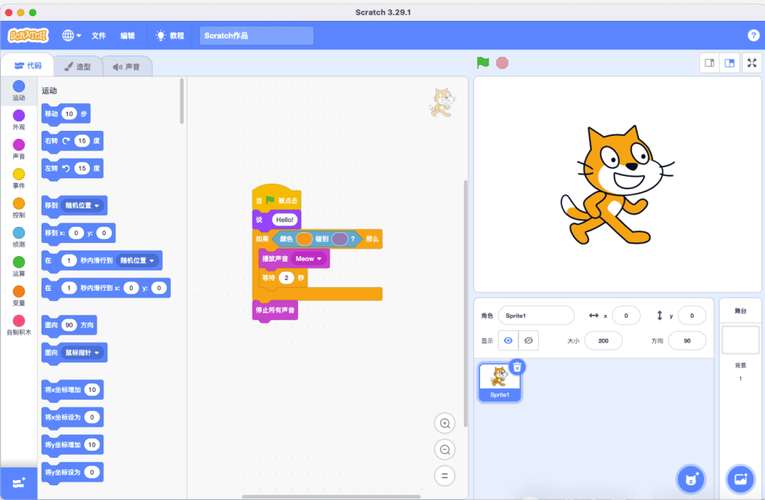Open the 文件 menu
Image resolution: width=765 pixels, height=500 pixels.
pyautogui.click(x=99, y=36)
